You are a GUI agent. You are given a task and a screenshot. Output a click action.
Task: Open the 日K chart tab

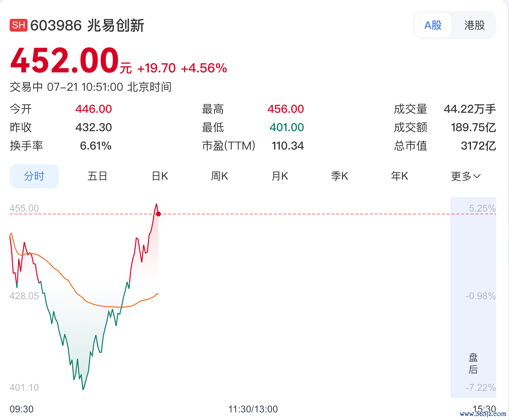tap(160, 176)
